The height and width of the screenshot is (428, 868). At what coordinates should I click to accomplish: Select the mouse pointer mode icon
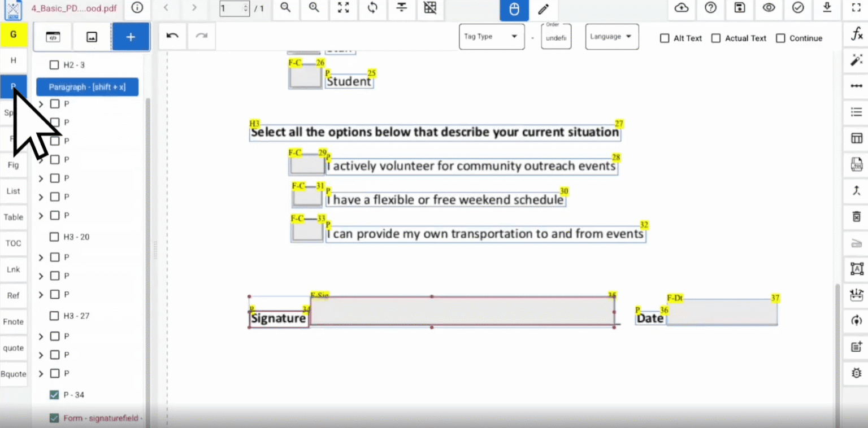(514, 10)
